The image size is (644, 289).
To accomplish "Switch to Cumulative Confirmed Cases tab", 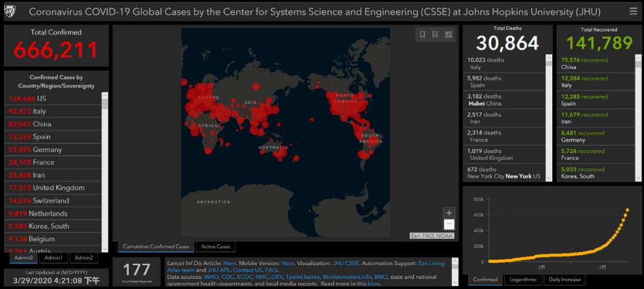I will click(156, 247).
